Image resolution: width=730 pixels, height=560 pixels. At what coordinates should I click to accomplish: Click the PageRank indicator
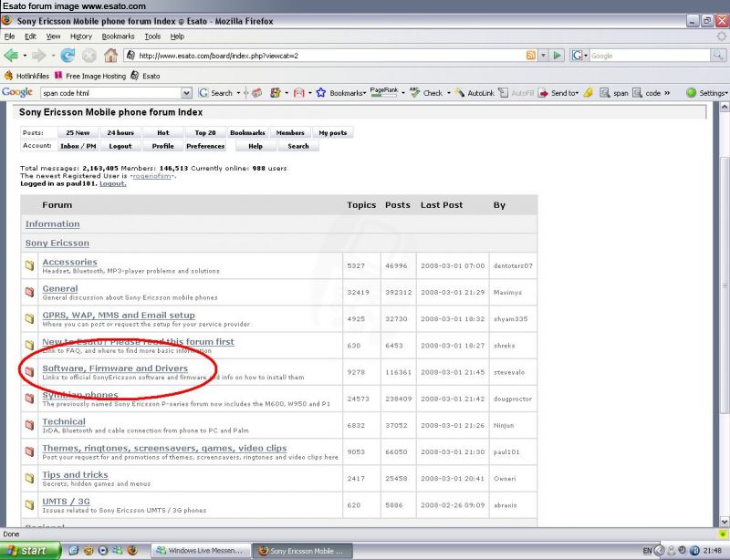[x=384, y=92]
